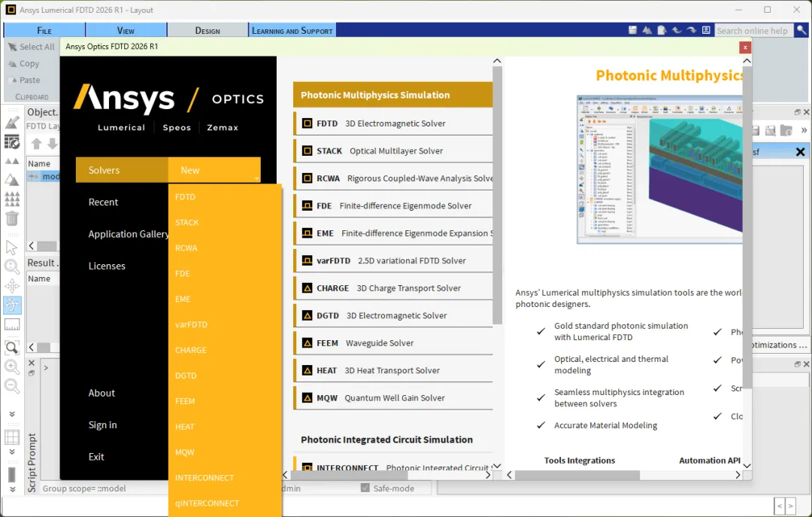The width and height of the screenshot is (812, 517).
Task: Click the Photonic Multiphysics screenshot thumbnail
Action: (660, 169)
